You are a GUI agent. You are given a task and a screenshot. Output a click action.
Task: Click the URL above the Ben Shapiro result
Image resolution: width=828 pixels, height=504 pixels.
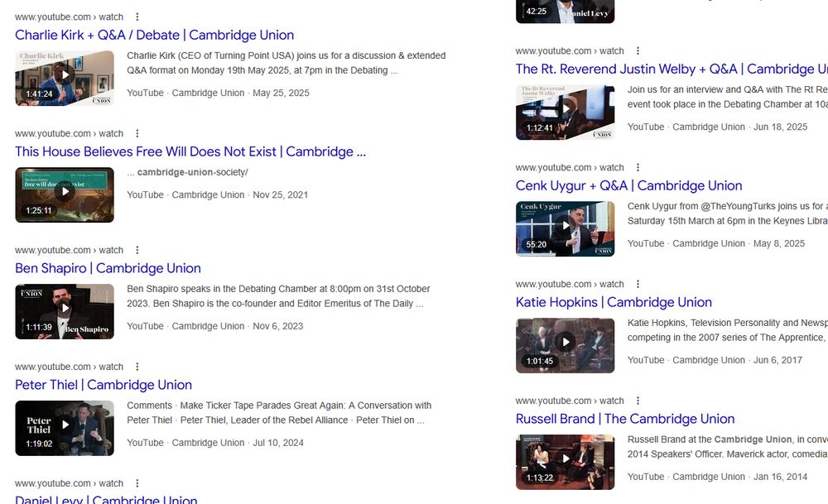click(x=70, y=250)
